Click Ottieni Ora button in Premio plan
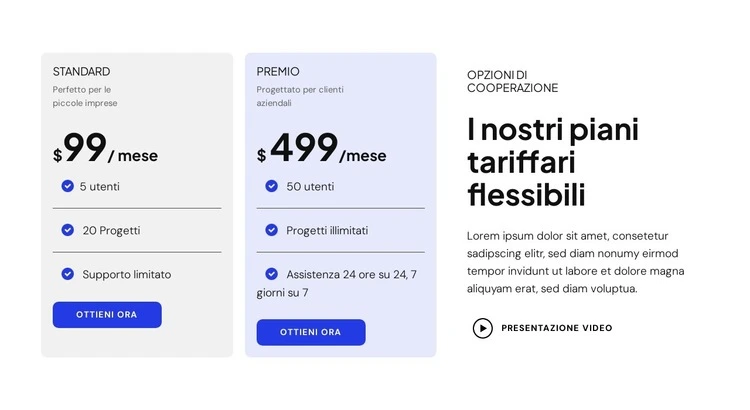 (311, 332)
